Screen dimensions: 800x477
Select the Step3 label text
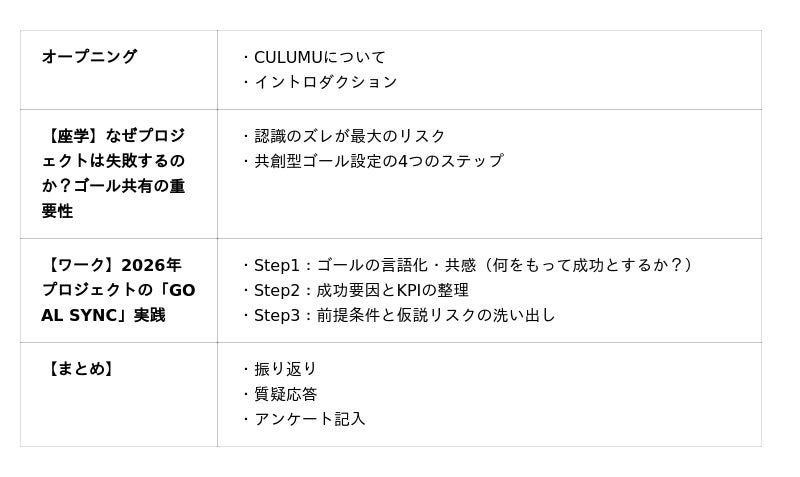[x=277, y=315]
